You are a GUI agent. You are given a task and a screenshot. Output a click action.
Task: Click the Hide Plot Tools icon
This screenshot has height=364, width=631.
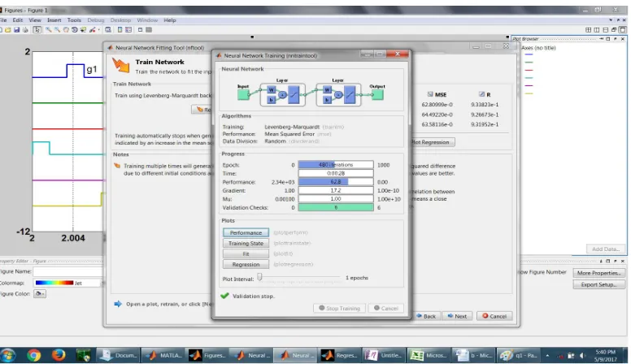point(140,30)
